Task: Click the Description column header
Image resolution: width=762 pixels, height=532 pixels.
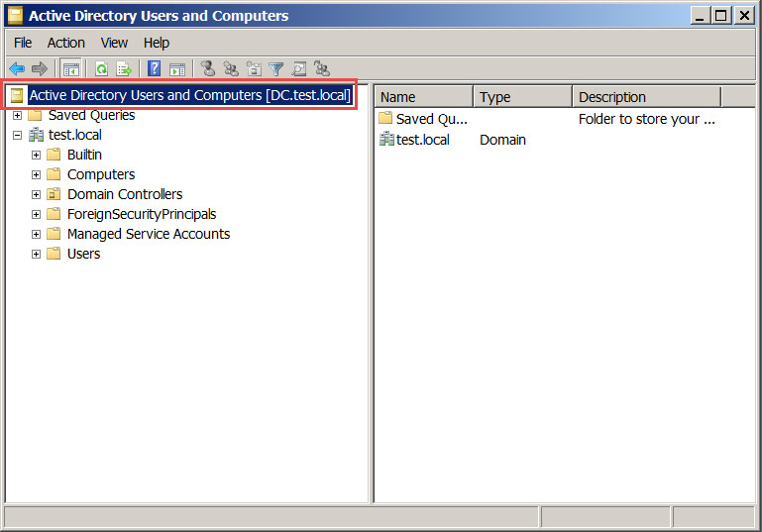Action: click(x=646, y=97)
